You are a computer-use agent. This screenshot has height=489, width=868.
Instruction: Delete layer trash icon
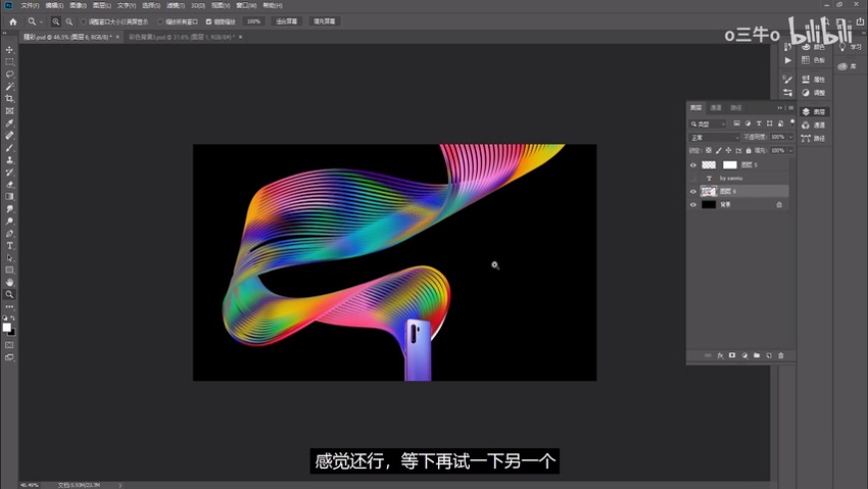tap(781, 355)
